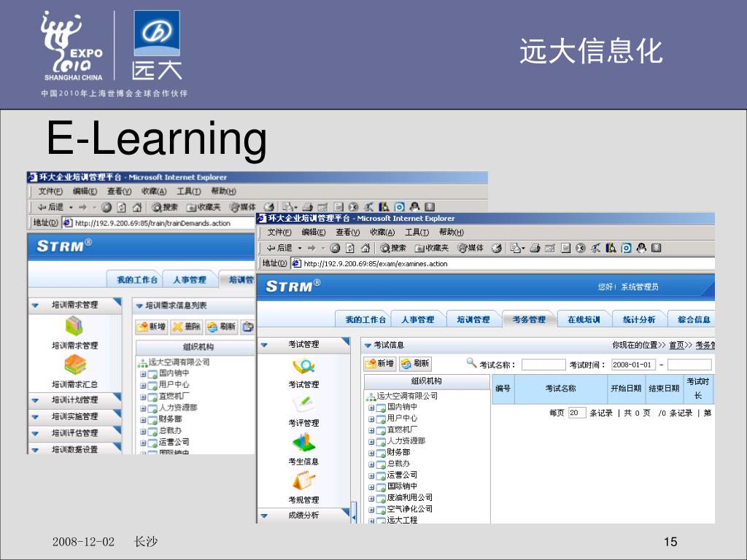Image resolution: width=747 pixels, height=560 pixels.
Task: Switch to 人事管理 tab in front window
Action: pos(418,319)
